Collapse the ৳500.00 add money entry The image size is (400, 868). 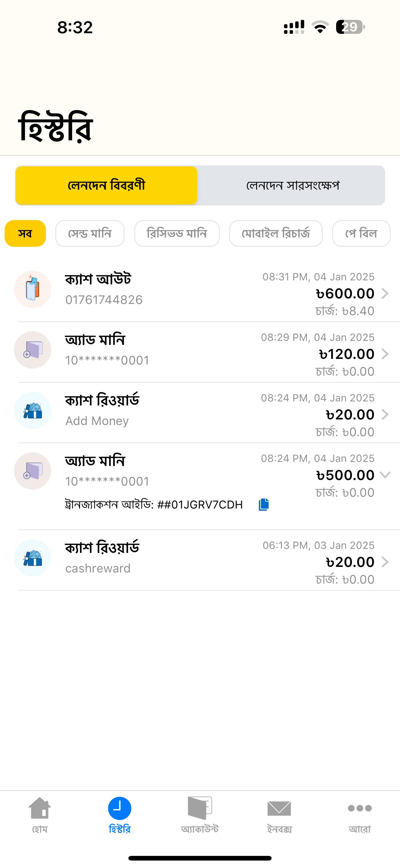[385, 475]
